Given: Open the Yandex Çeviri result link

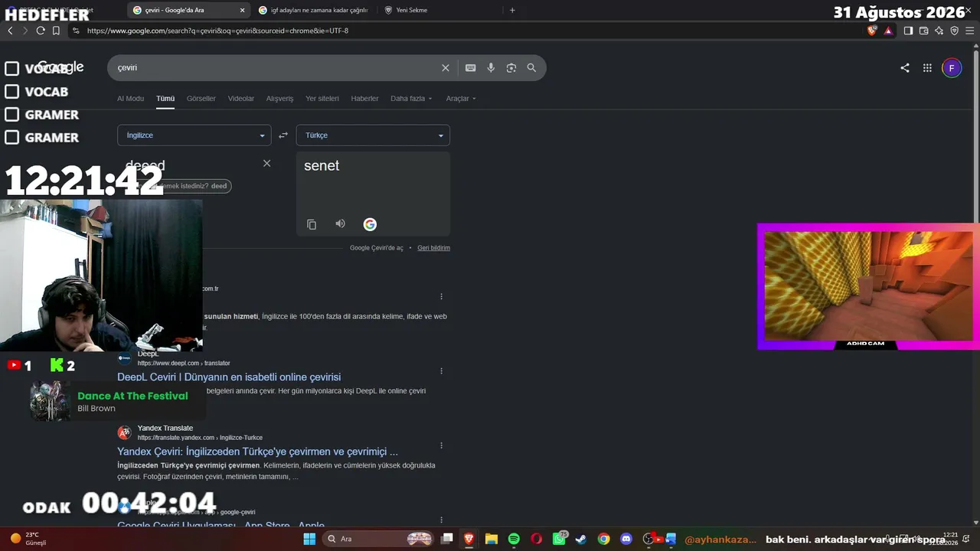Looking at the screenshot, I should point(257,452).
